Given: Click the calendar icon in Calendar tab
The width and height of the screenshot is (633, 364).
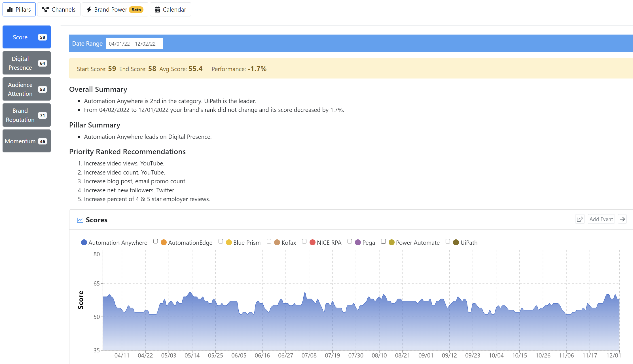Looking at the screenshot, I should [157, 10].
